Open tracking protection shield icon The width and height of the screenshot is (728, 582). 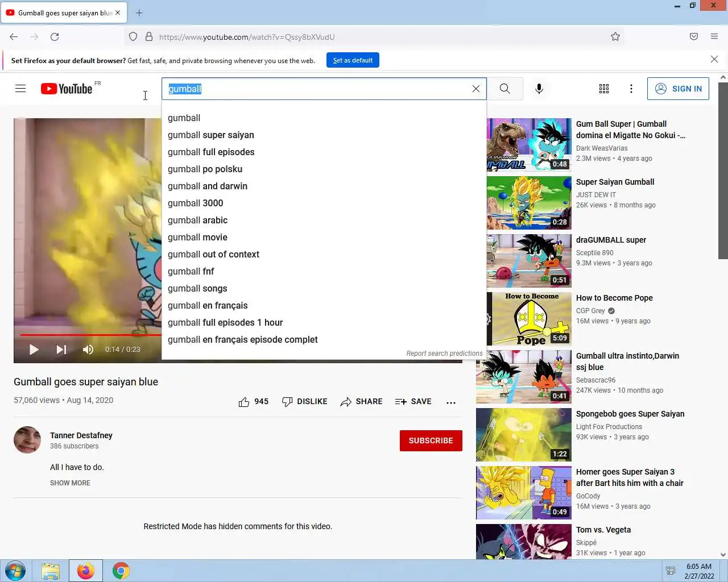coord(133,37)
